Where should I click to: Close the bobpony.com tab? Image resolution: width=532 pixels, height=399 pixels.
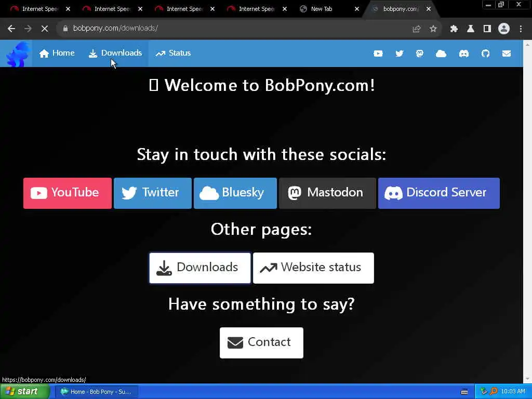[429, 9]
